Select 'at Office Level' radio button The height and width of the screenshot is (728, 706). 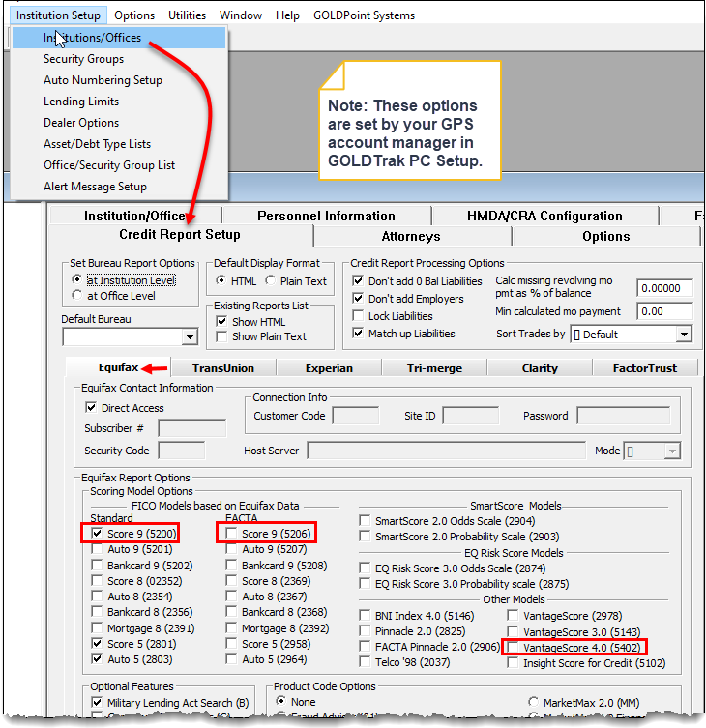coord(77,295)
